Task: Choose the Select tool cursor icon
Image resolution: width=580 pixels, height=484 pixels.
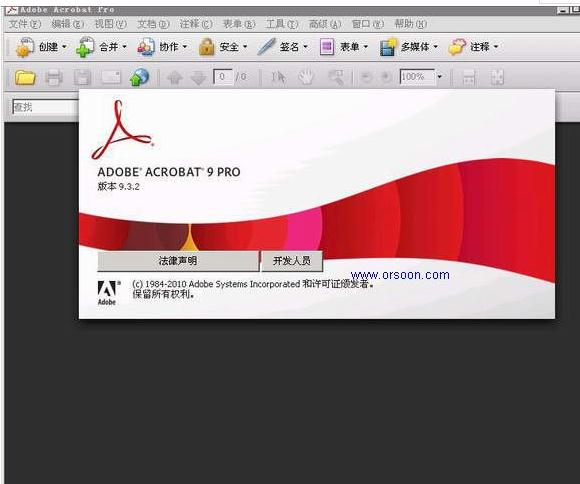Action: point(278,77)
